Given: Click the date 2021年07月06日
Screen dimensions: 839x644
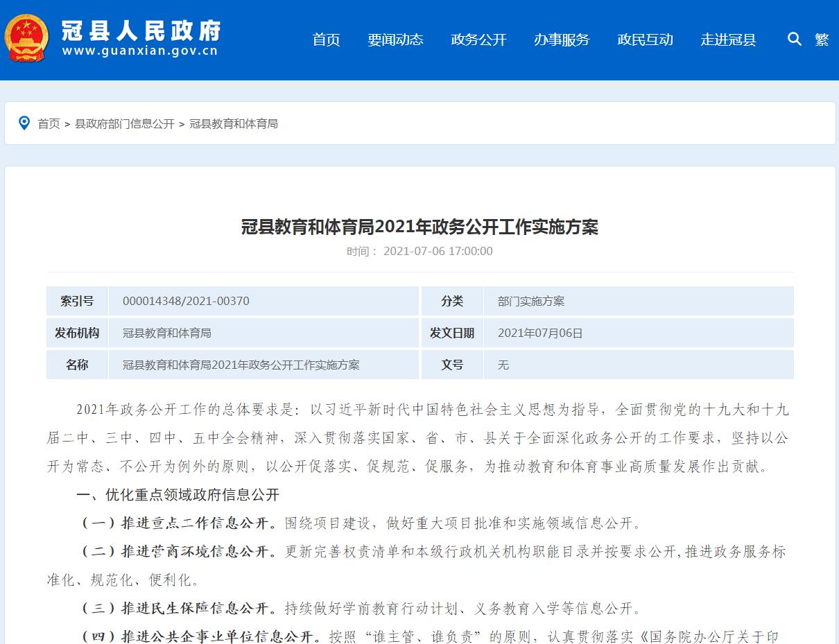Looking at the screenshot, I should click(x=540, y=333).
